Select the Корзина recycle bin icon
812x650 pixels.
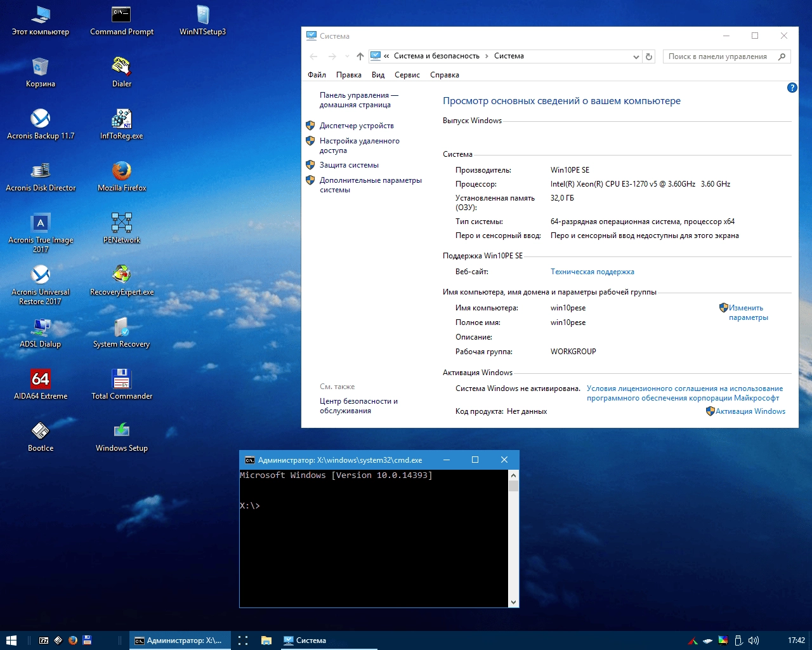point(41,73)
